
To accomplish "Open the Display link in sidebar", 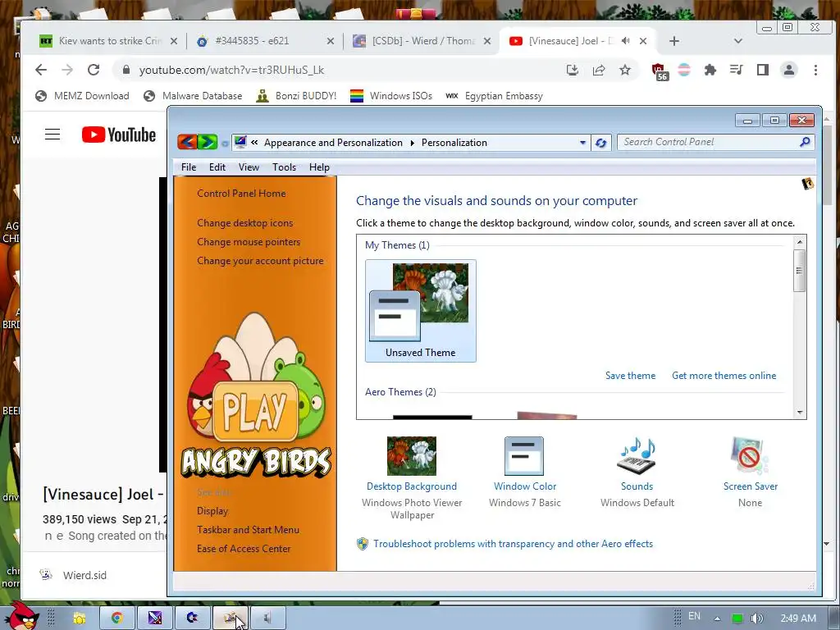I will (212, 510).
